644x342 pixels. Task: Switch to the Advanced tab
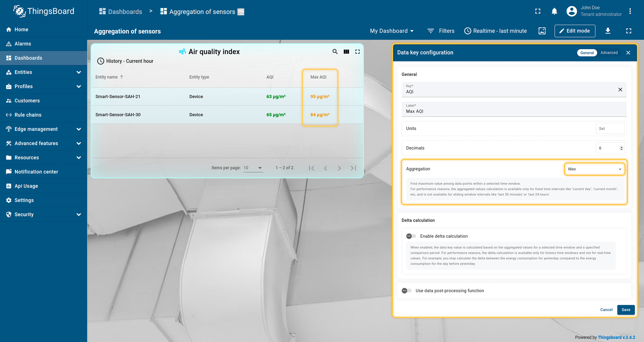click(x=609, y=53)
